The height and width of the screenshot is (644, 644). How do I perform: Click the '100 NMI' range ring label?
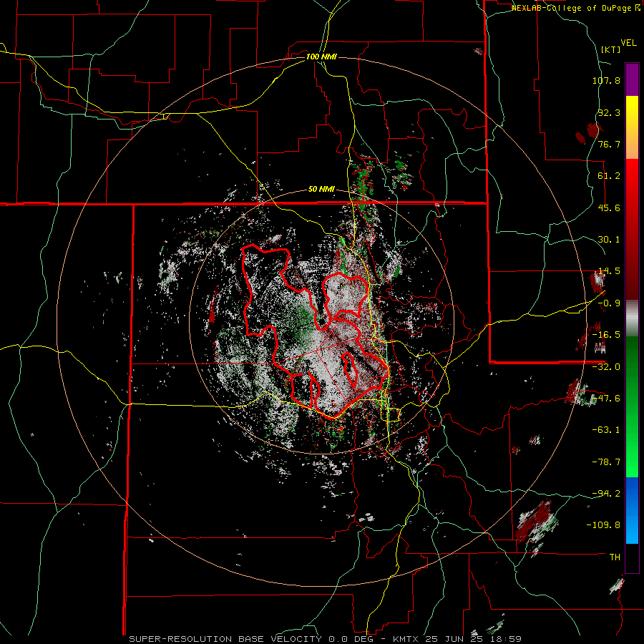pos(321,57)
